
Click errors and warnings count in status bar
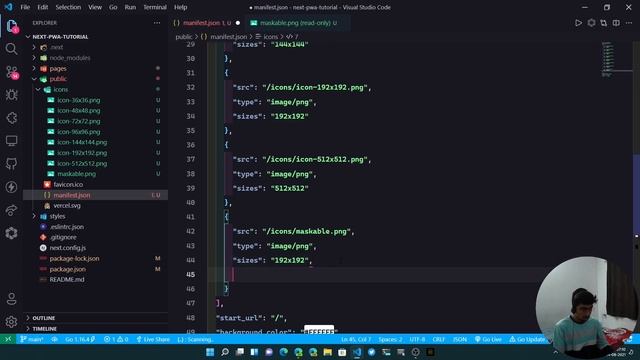[116, 339]
